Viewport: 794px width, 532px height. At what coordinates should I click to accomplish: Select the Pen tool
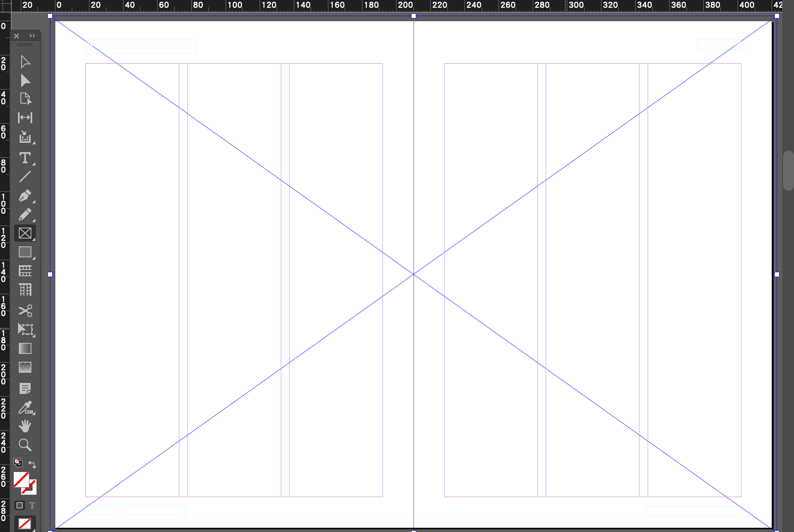coord(25,195)
